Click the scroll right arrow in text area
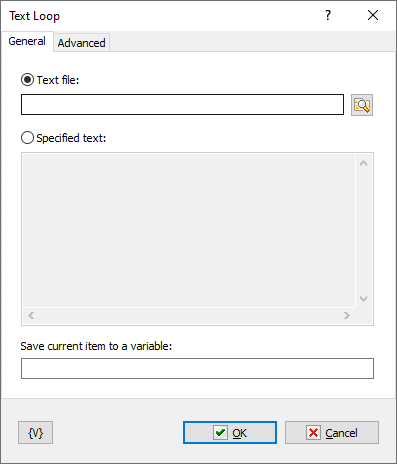Viewport: 397px width, 464px height. pyautogui.click(x=347, y=315)
